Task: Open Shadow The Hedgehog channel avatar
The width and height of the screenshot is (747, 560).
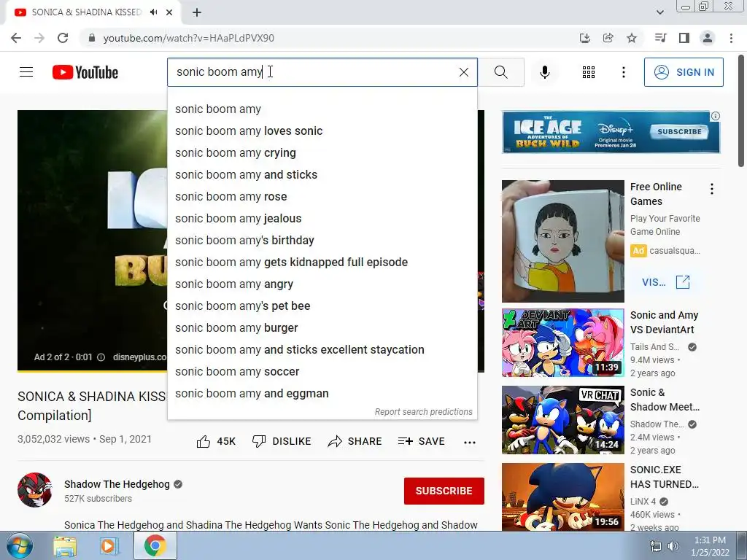Action: point(35,490)
